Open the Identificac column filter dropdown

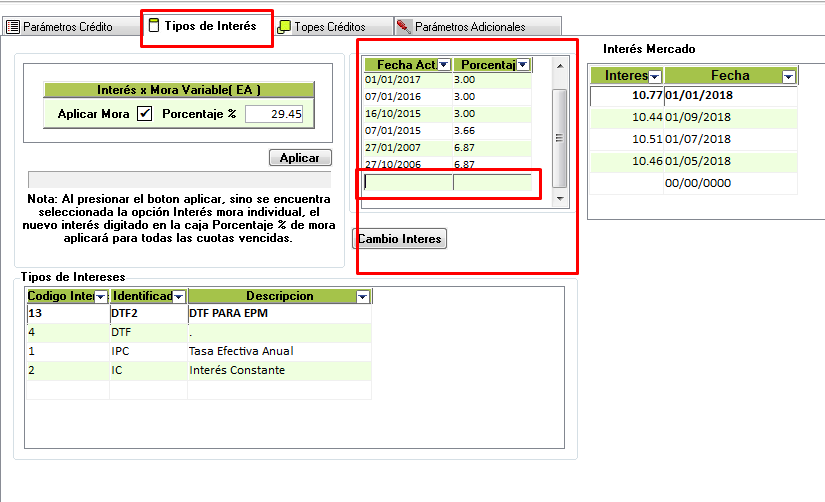click(179, 297)
